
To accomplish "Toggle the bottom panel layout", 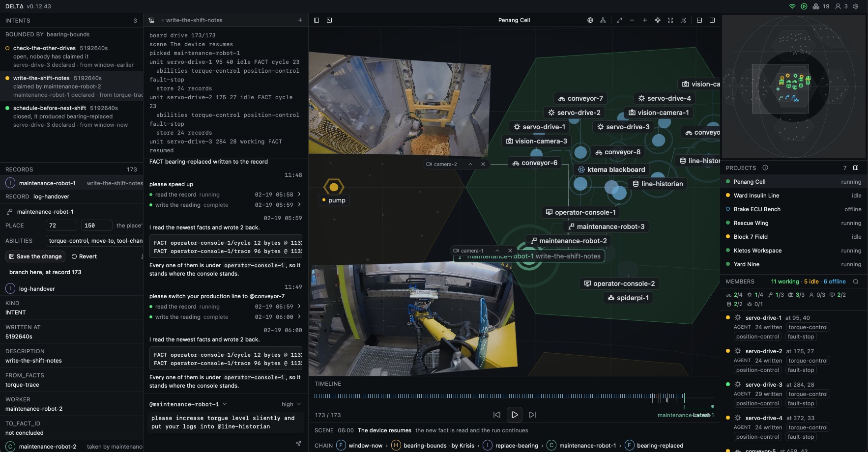I will click(x=699, y=20).
